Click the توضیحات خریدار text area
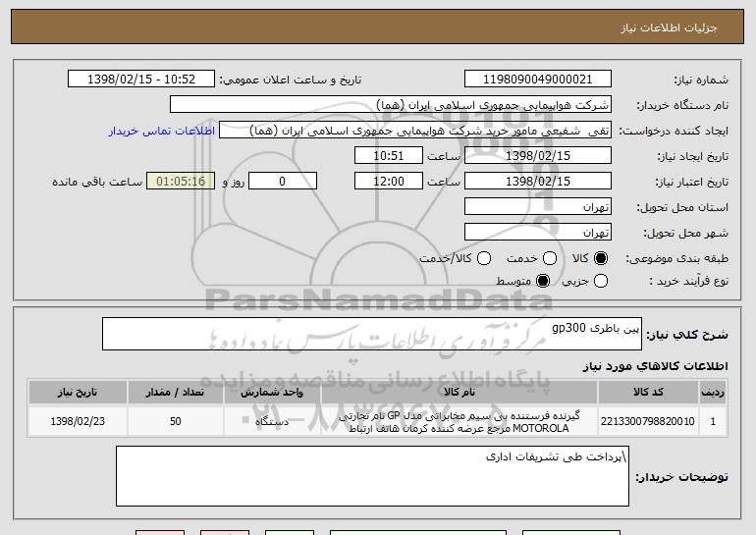The height and width of the screenshot is (535, 756). [372, 476]
